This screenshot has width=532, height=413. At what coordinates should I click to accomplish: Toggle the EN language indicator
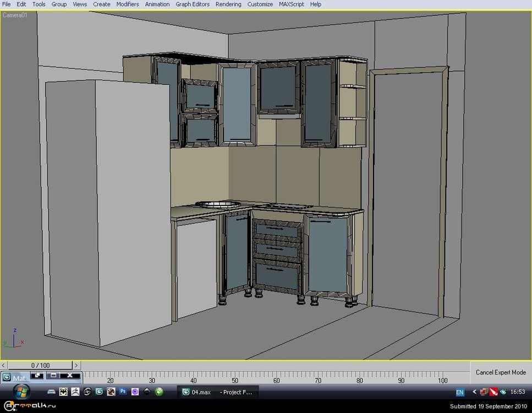[x=460, y=393]
